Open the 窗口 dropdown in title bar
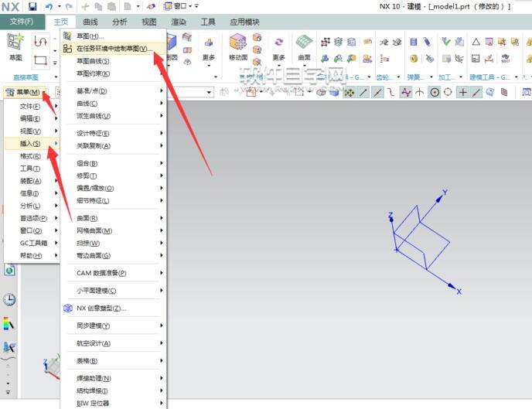 (190, 6)
